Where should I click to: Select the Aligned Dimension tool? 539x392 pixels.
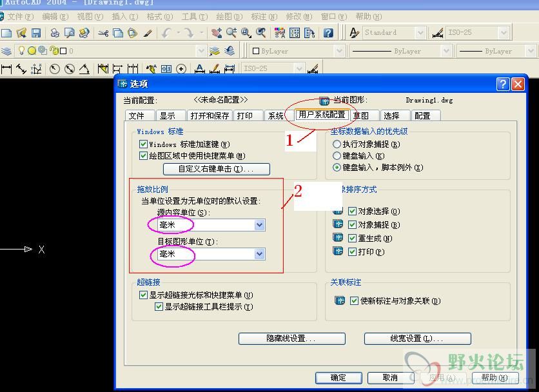coord(21,69)
